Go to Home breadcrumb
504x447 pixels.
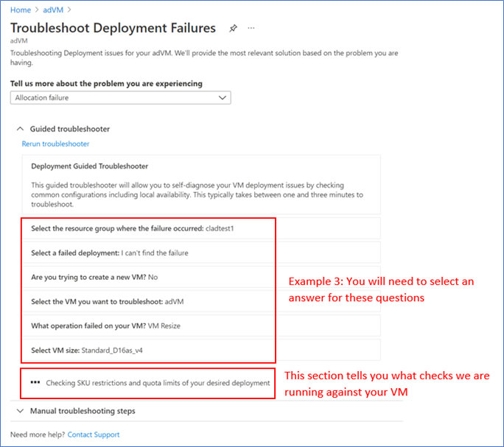(21, 10)
